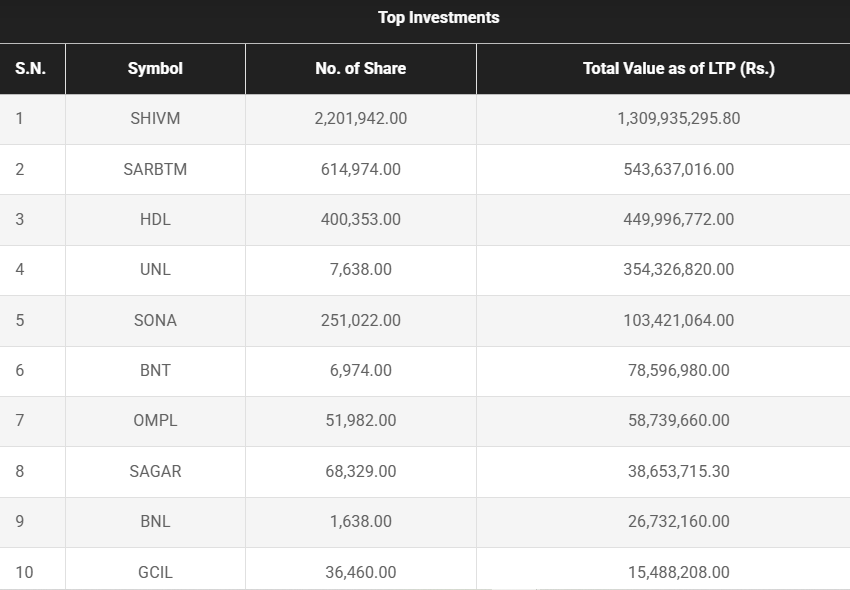Select the BNL symbol
850x590 pixels.
155,521
